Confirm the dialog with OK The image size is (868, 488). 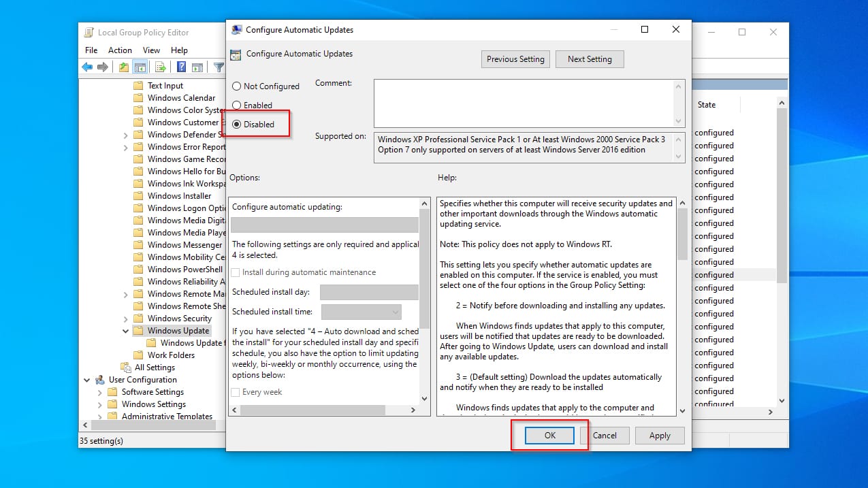(550, 436)
